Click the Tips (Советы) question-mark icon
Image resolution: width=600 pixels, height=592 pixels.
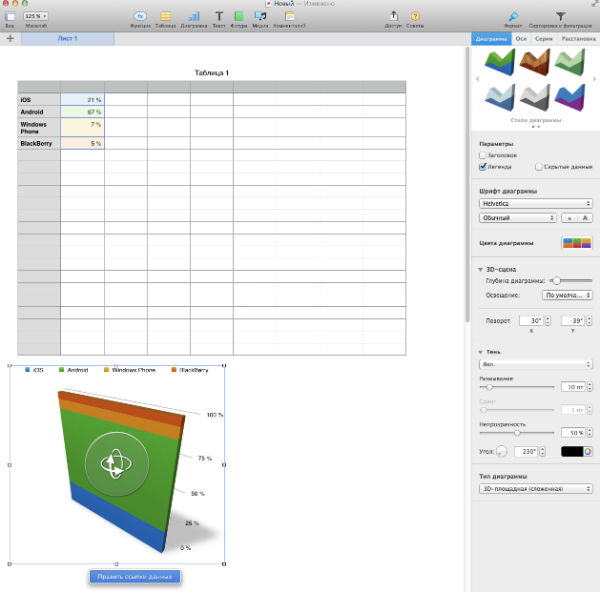pyautogui.click(x=415, y=16)
